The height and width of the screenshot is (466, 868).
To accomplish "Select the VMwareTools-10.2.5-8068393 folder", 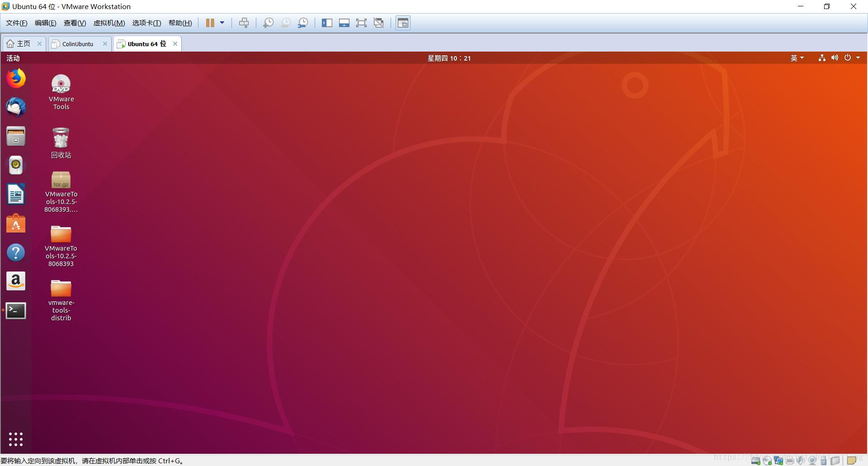I will (x=61, y=246).
